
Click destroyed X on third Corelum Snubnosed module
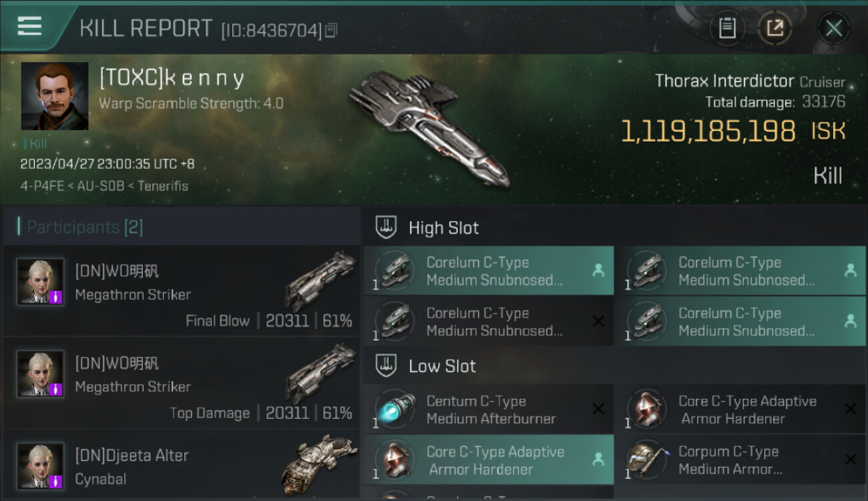(598, 322)
